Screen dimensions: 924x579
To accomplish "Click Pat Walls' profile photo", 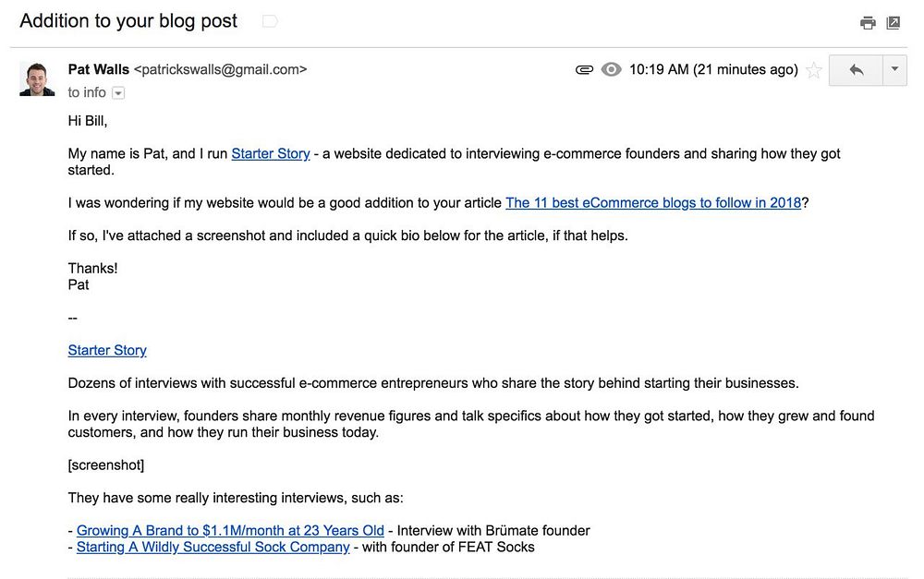I will pos(37,79).
